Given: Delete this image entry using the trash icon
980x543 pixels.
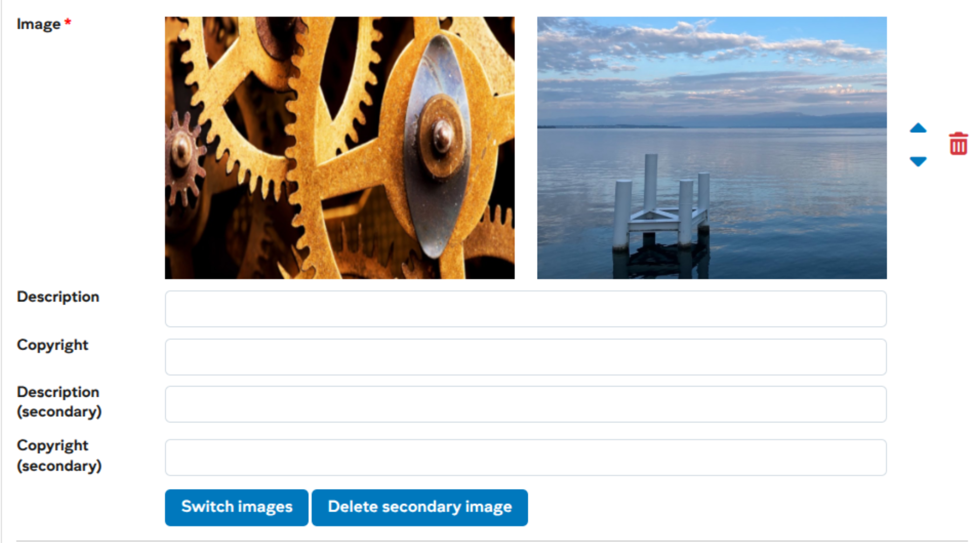Looking at the screenshot, I should click(958, 143).
